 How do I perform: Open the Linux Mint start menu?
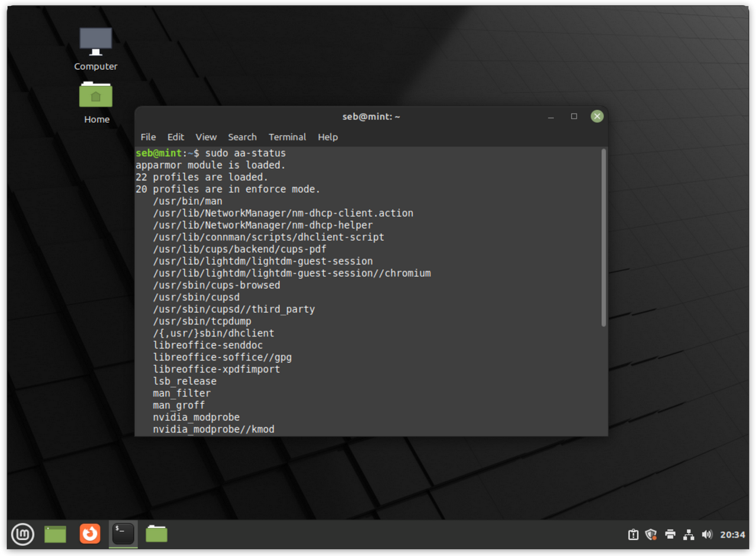(22, 535)
